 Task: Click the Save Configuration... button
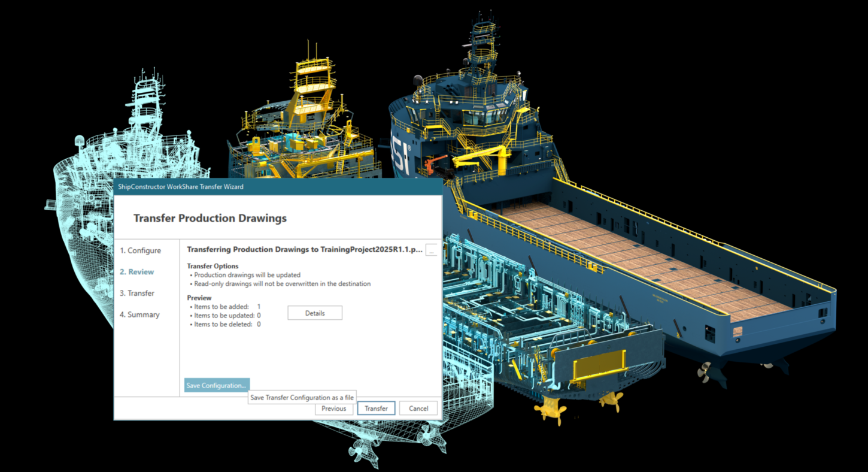[216, 386]
